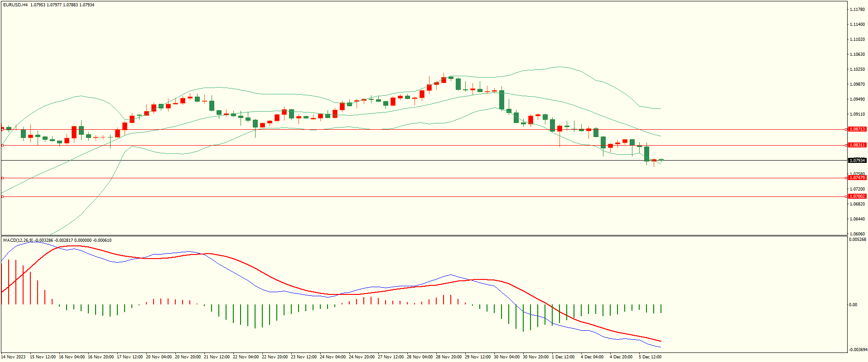Click the EURUSD,H4 chart title label
The height and width of the screenshot is (362, 868).
15,5
